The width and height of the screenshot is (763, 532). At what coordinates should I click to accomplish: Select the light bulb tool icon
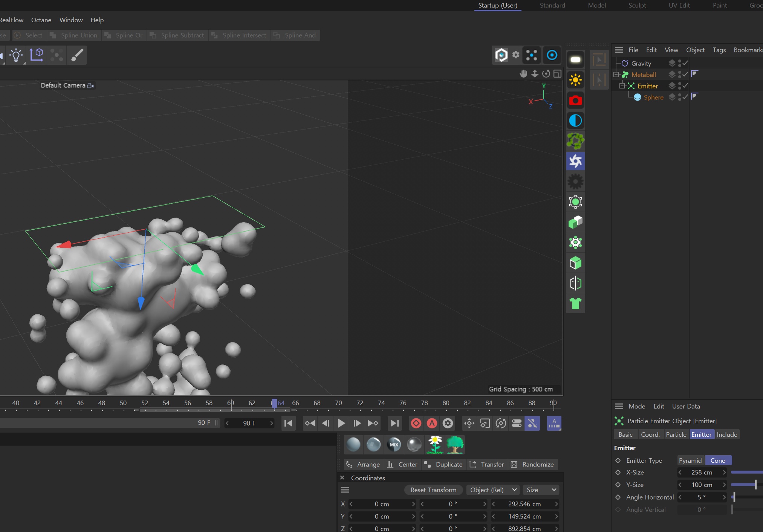tap(16, 55)
